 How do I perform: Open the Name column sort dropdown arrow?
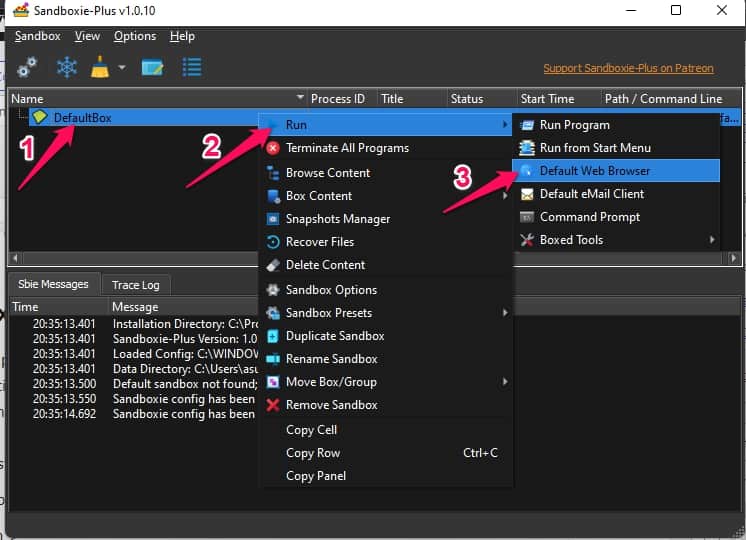coord(300,97)
